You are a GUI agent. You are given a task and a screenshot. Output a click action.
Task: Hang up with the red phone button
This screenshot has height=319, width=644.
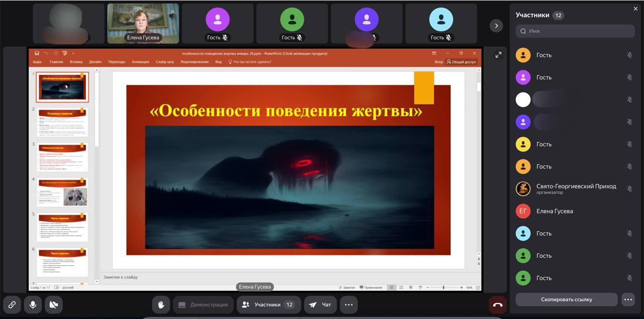(498, 304)
